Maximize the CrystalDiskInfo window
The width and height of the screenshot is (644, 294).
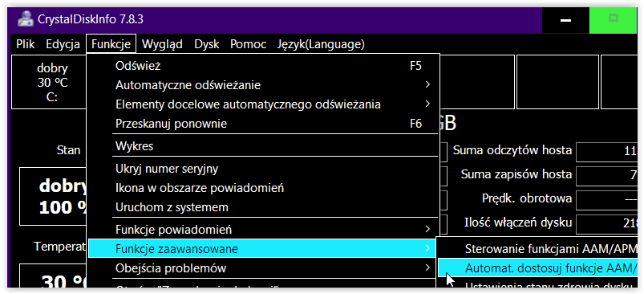tap(614, 20)
